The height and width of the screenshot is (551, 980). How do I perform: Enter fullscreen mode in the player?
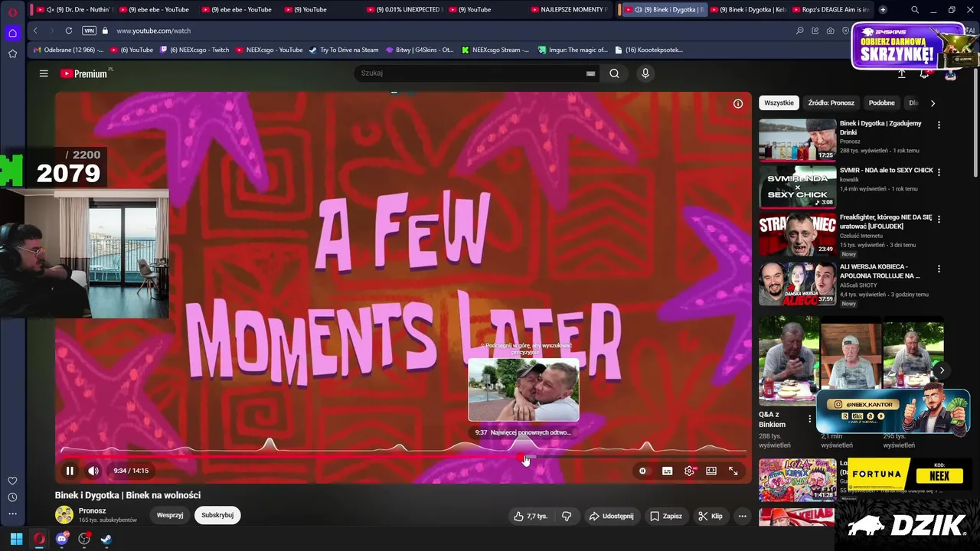733,471
